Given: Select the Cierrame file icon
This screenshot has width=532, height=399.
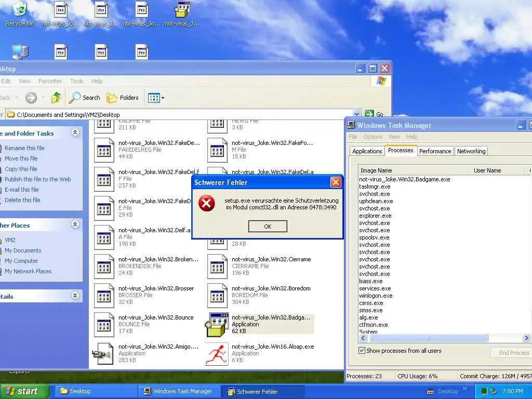Looking at the screenshot, I should [x=217, y=267].
